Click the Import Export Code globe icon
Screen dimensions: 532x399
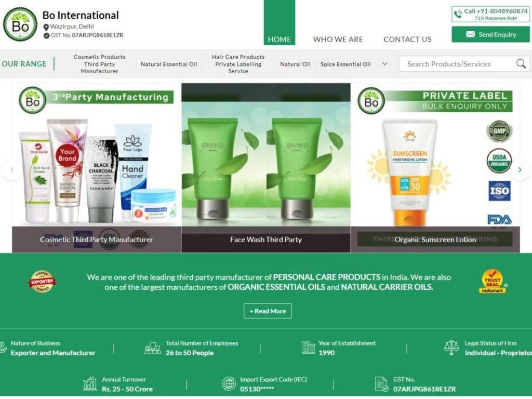(229, 384)
